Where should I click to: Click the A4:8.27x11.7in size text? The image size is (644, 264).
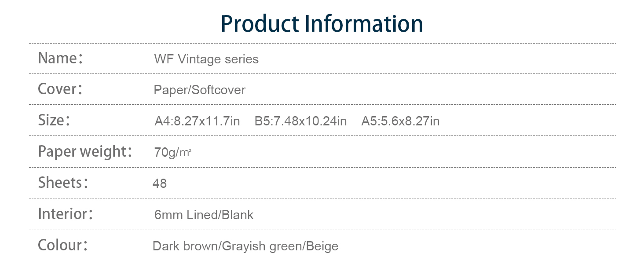(197, 121)
